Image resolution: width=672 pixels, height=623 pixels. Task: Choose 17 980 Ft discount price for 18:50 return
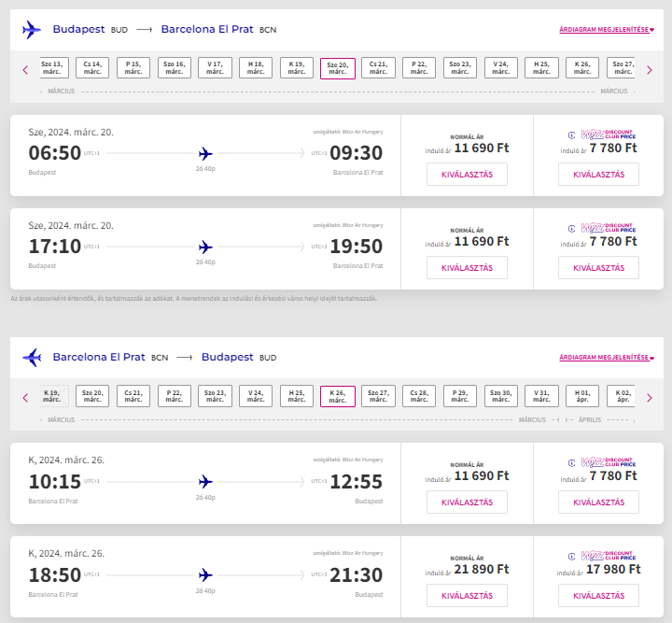pos(598,596)
